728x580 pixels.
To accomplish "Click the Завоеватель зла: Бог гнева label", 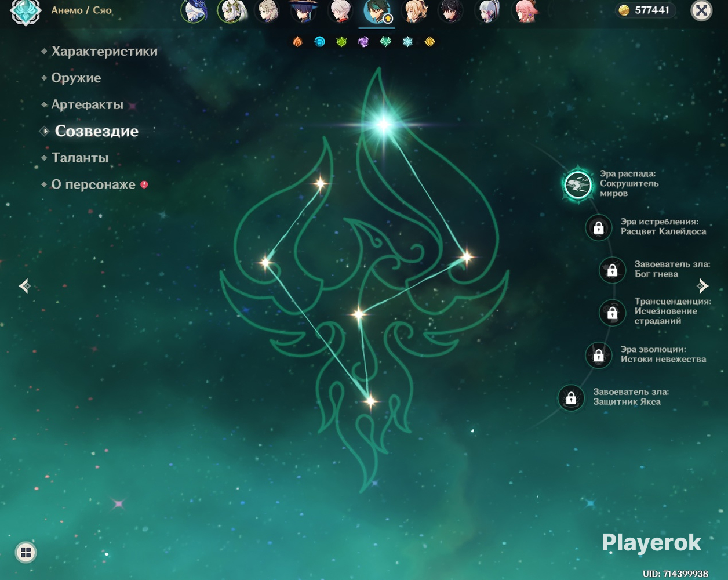I will click(672, 269).
